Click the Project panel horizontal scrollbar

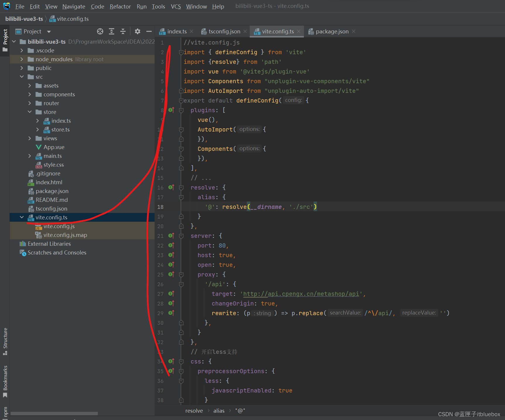(54, 414)
